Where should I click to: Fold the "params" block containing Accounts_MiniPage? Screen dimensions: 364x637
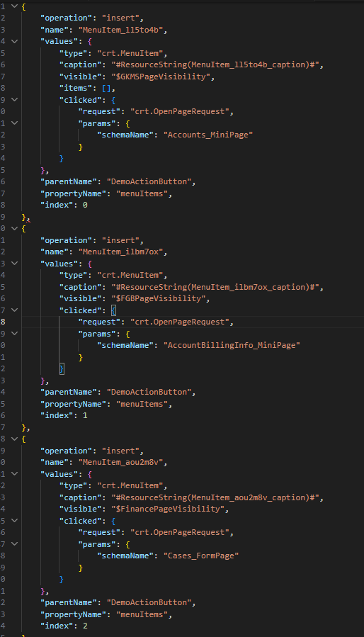pos(15,123)
